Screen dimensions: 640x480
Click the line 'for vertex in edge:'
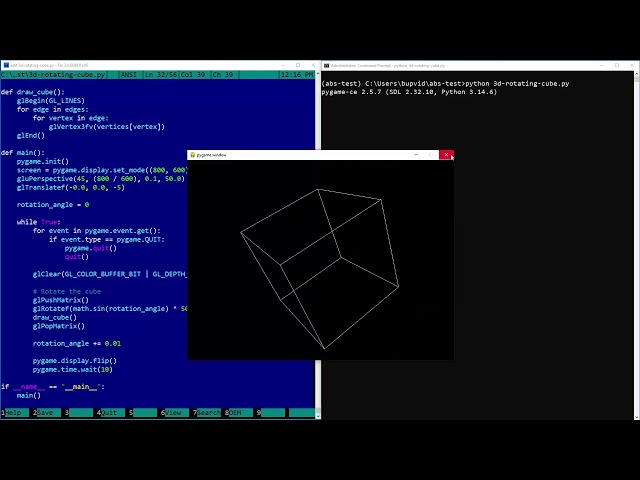[71, 118]
